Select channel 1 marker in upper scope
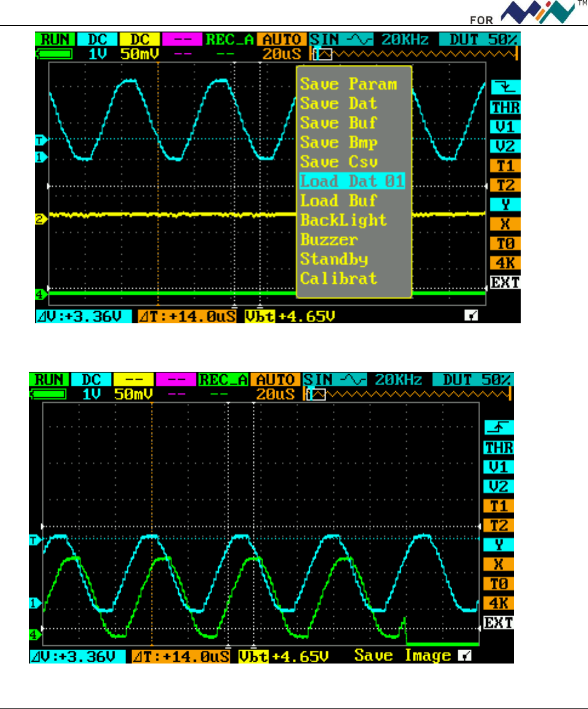 click(41, 157)
